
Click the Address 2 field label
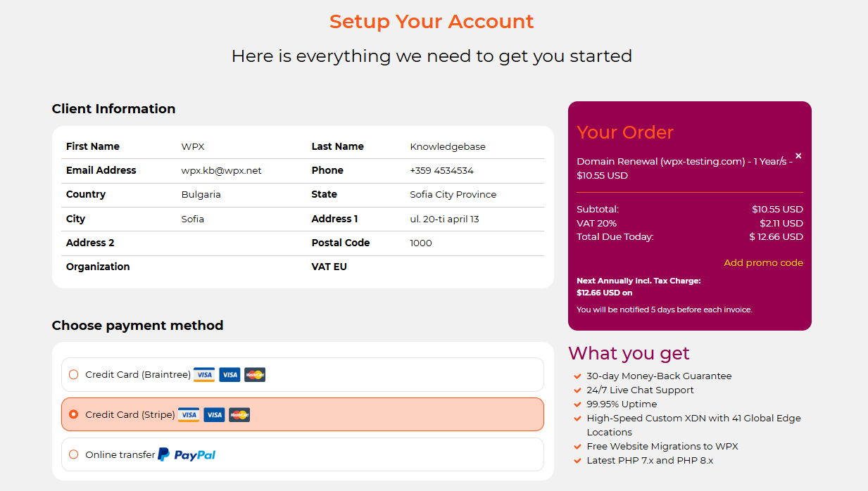(90, 243)
